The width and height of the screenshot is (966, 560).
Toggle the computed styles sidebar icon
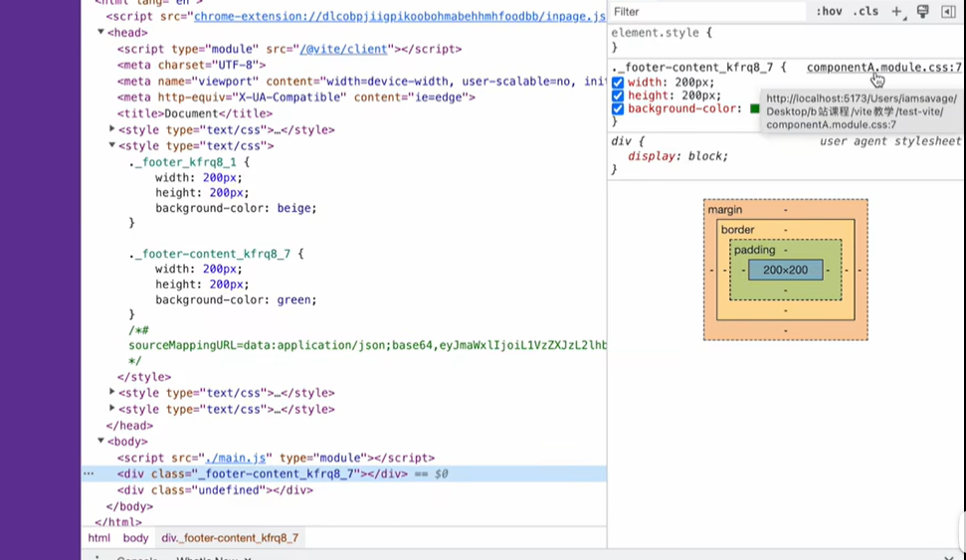(948, 12)
